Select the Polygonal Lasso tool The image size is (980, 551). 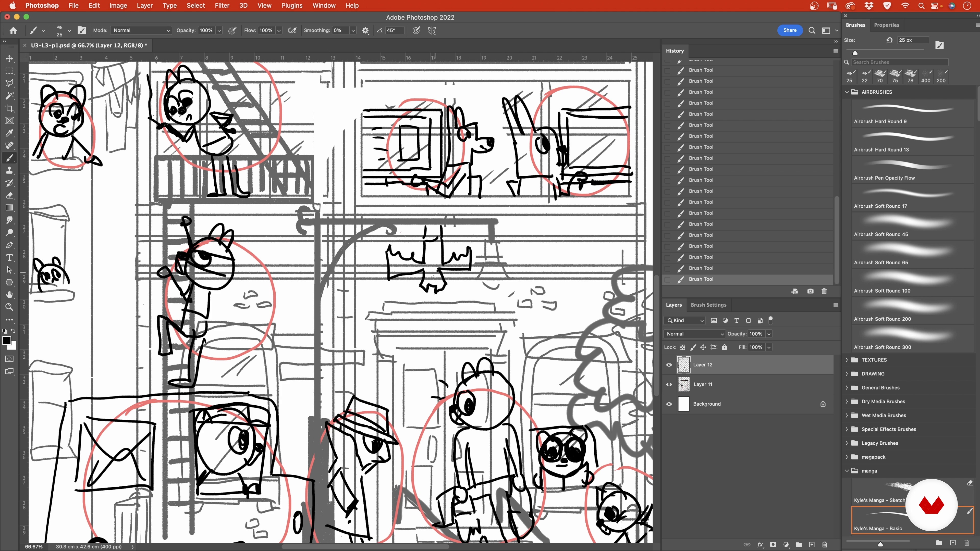point(9,83)
